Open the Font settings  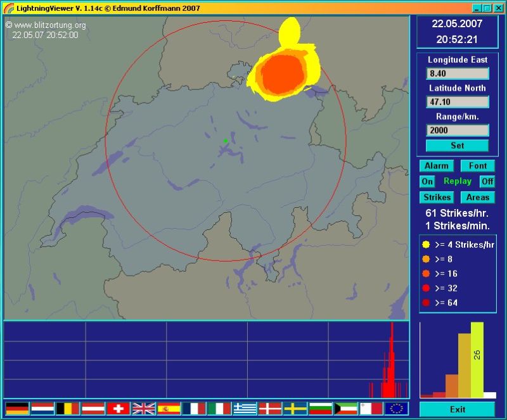478,166
